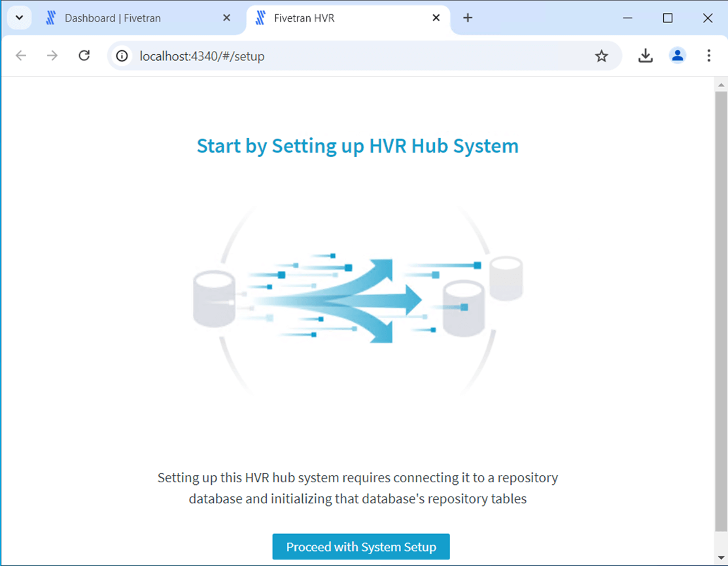Go back to previous page
Image resolution: width=728 pixels, height=566 pixels.
click(21, 56)
